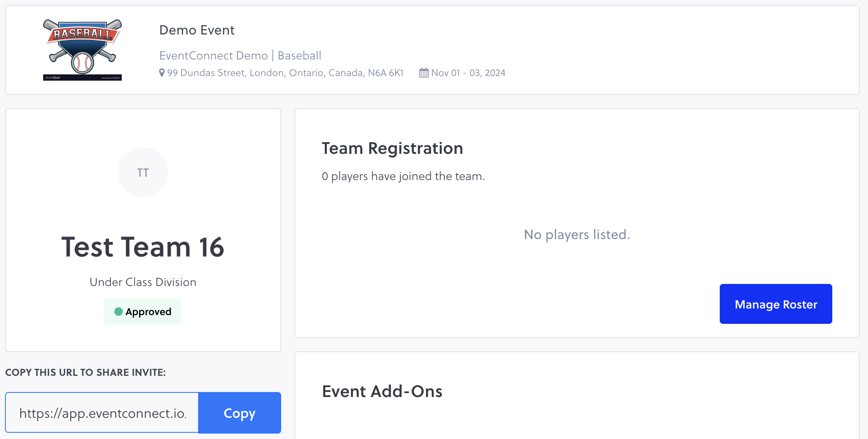The image size is (868, 439).
Task: Click the baseball event logo
Action: (x=82, y=49)
